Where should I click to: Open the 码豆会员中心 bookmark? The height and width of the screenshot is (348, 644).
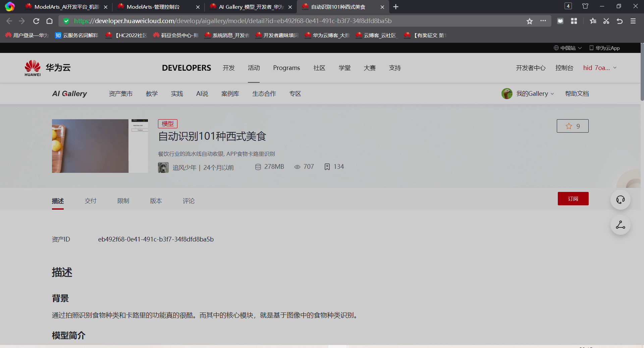click(176, 35)
